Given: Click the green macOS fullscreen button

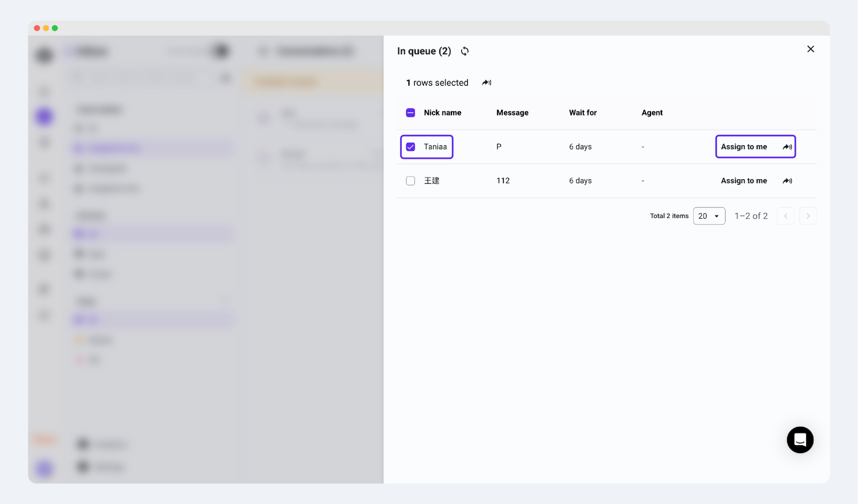Looking at the screenshot, I should tap(55, 28).
